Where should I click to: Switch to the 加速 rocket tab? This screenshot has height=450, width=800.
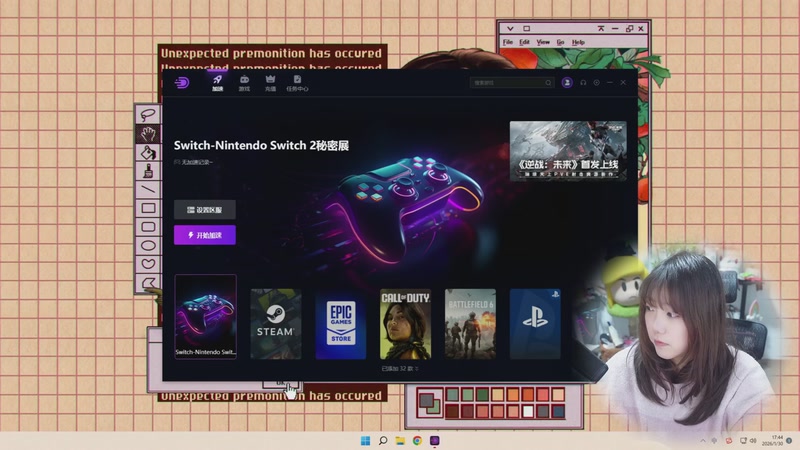pos(218,83)
